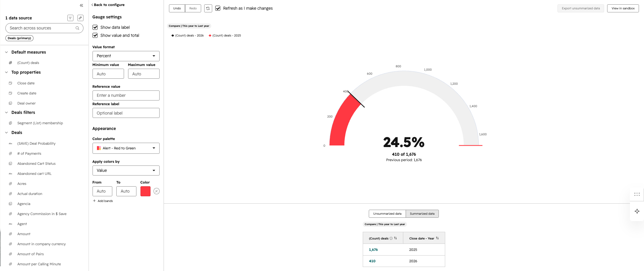Image resolution: width=644 pixels, height=271 pixels.
Task: Click the filter icon beside data source
Action: click(70, 18)
